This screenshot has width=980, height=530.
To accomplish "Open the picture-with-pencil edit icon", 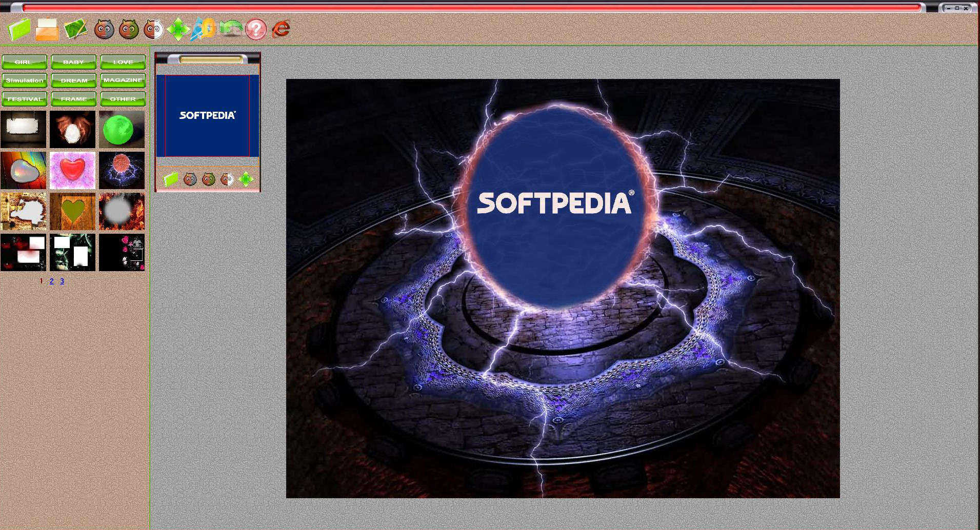I will point(75,29).
